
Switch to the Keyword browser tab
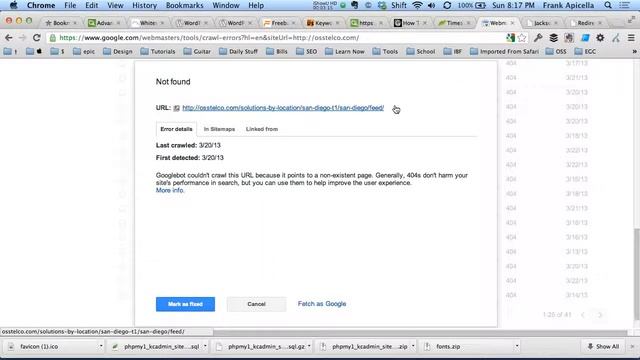click(x=322, y=23)
